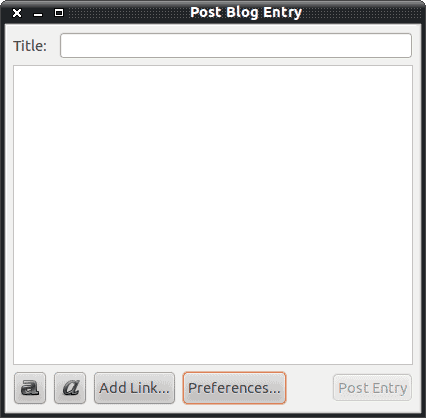
Task: Enable bold text for the blog entry
Action: [30, 388]
